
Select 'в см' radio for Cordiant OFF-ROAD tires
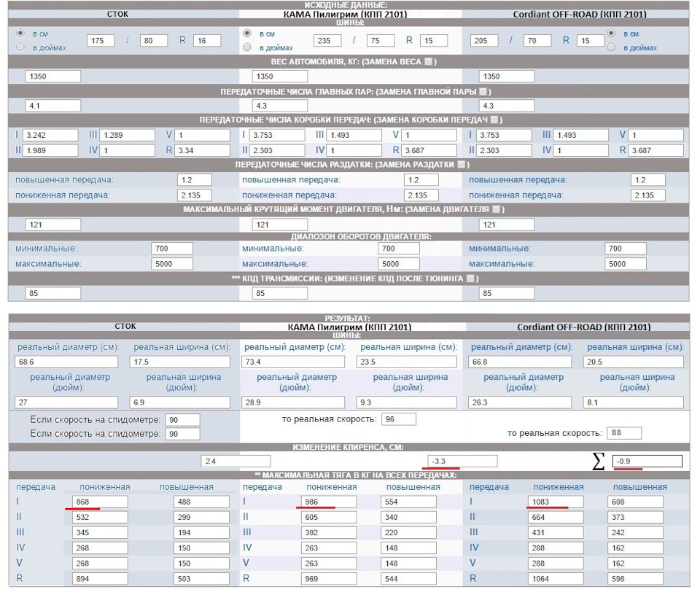click(x=611, y=34)
